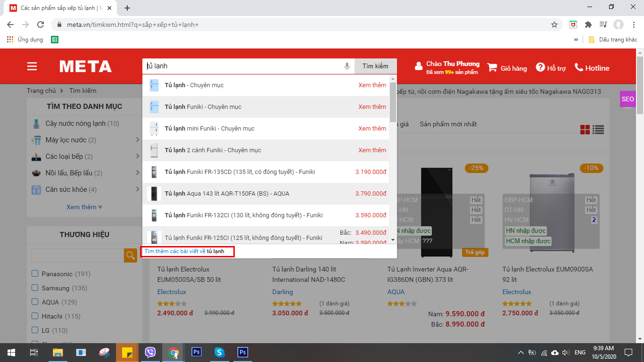The height and width of the screenshot is (362, 644).
Task: Switch to list view layout icon
Action: (x=599, y=130)
